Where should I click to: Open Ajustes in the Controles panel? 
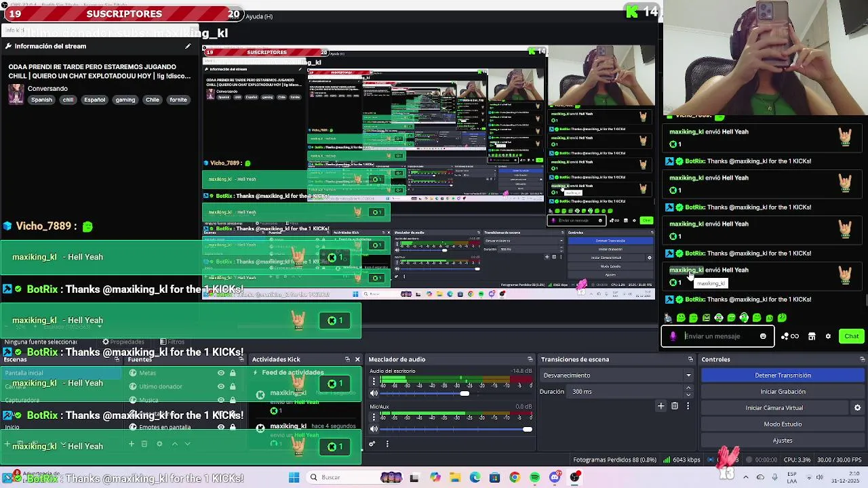pyautogui.click(x=783, y=441)
